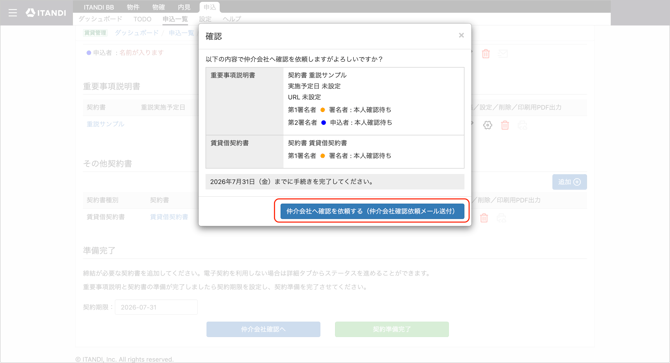Click the 追加 button in その他契約書

click(x=570, y=182)
